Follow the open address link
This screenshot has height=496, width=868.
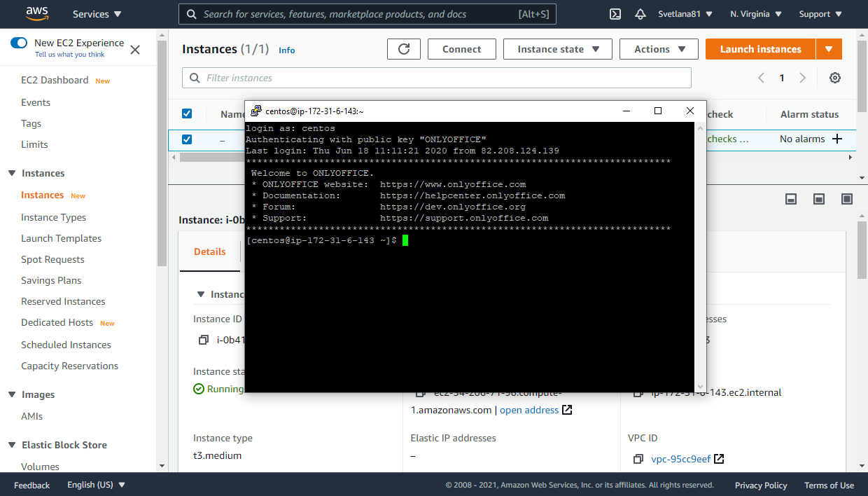(528, 410)
